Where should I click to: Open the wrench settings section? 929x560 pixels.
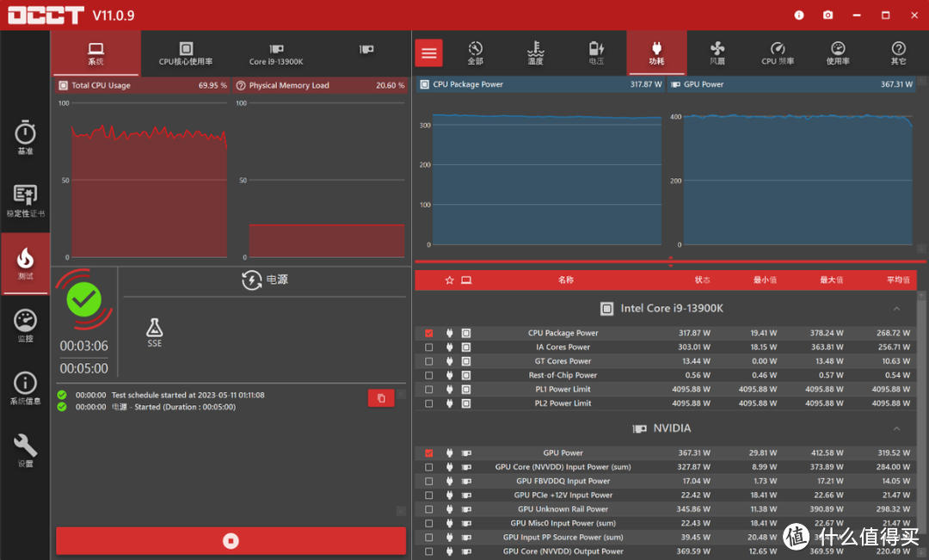[x=25, y=451]
